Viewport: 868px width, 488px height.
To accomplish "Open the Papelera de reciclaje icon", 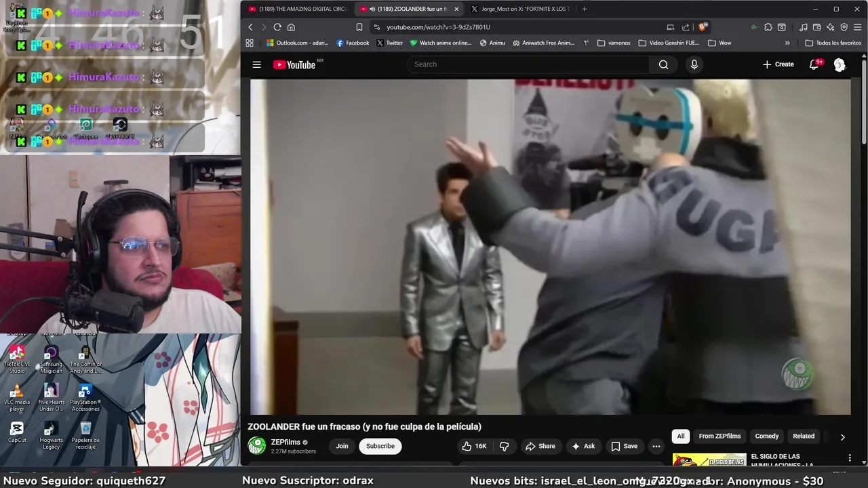I will pos(85,435).
